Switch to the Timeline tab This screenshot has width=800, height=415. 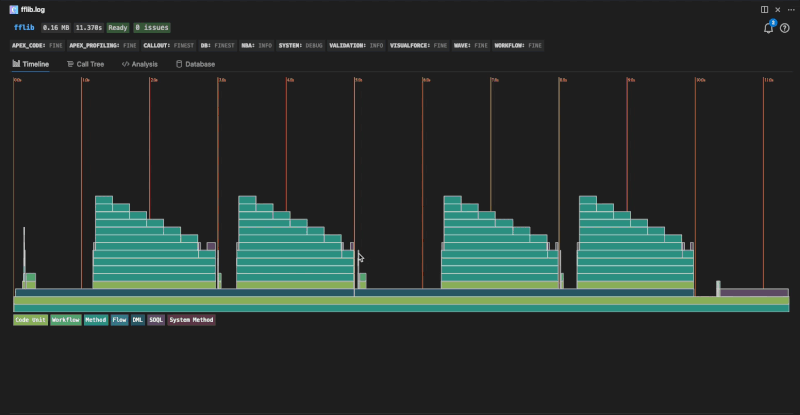click(31, 64)
